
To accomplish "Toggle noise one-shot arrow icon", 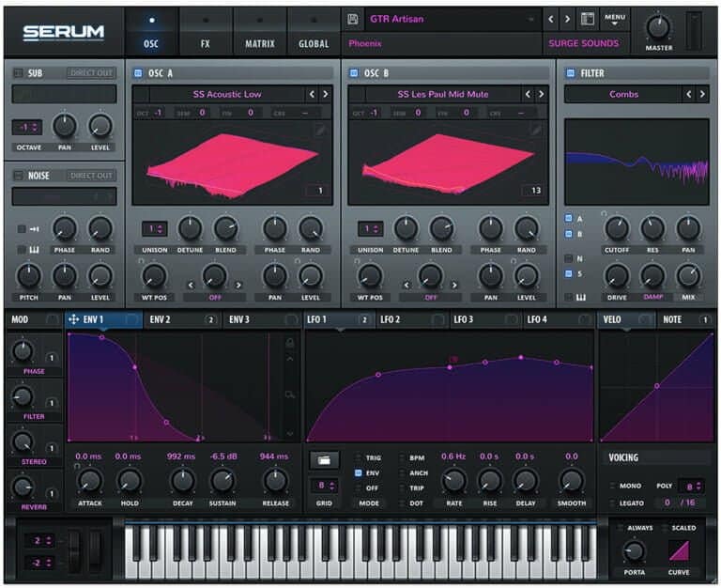I will coord(34,229).
